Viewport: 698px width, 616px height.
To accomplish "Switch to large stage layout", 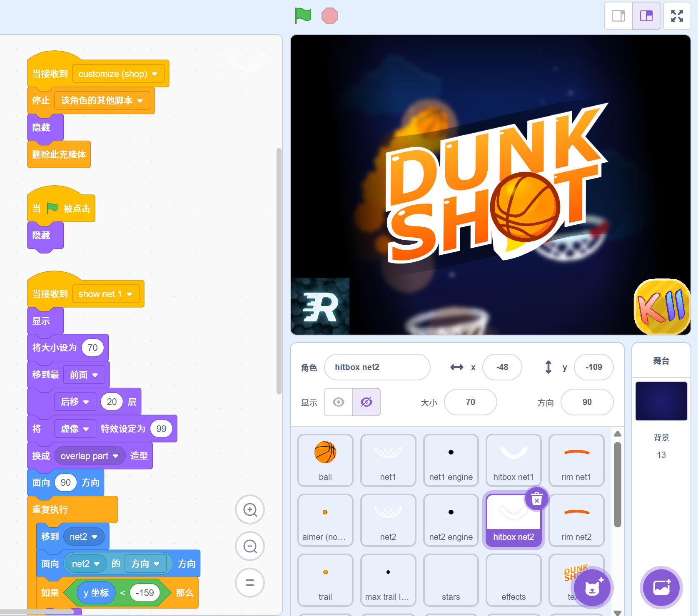I will tap(646, 16).
